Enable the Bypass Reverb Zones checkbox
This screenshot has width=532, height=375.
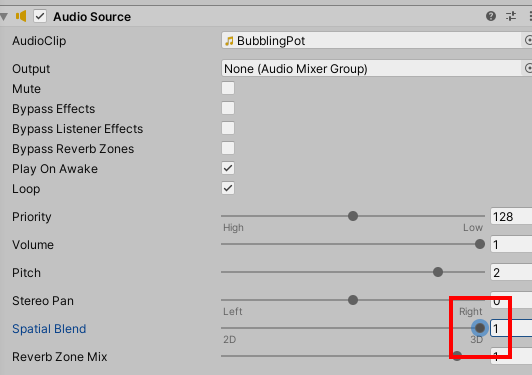pyautogui.click(x=228, y=148)
